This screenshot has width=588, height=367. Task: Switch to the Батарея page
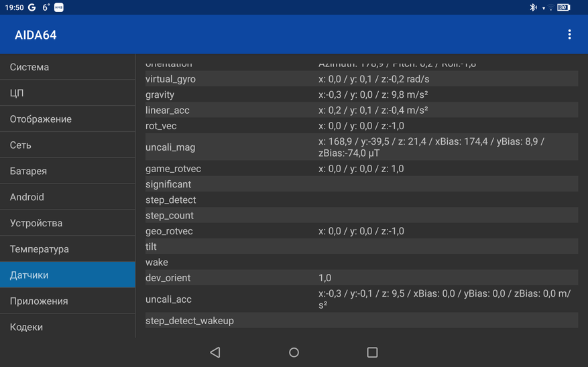[67, 171]
